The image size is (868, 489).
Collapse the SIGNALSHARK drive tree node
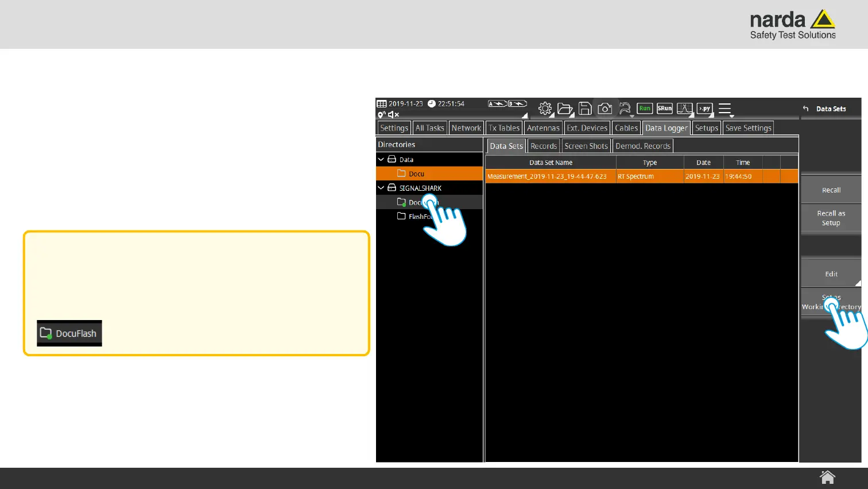pos(381,188)
